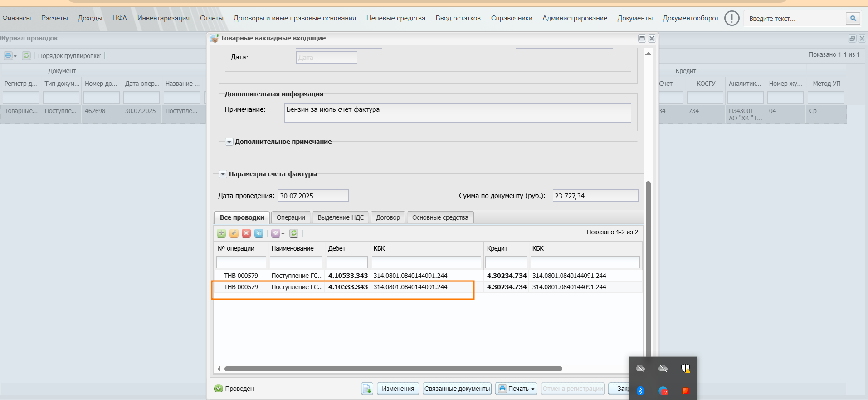Open the Договор tab
The width and height of the screenshot is (868, 400).
coord(388,217)
